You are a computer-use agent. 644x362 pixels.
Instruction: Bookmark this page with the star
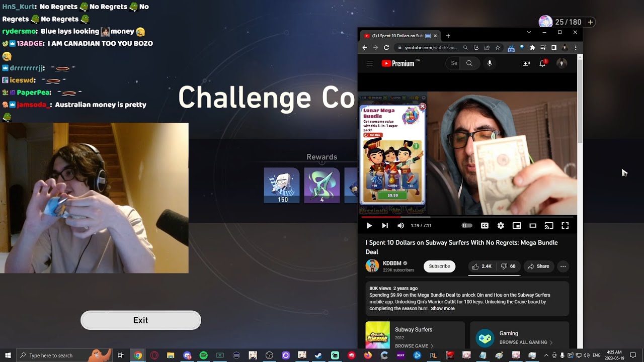498,48
